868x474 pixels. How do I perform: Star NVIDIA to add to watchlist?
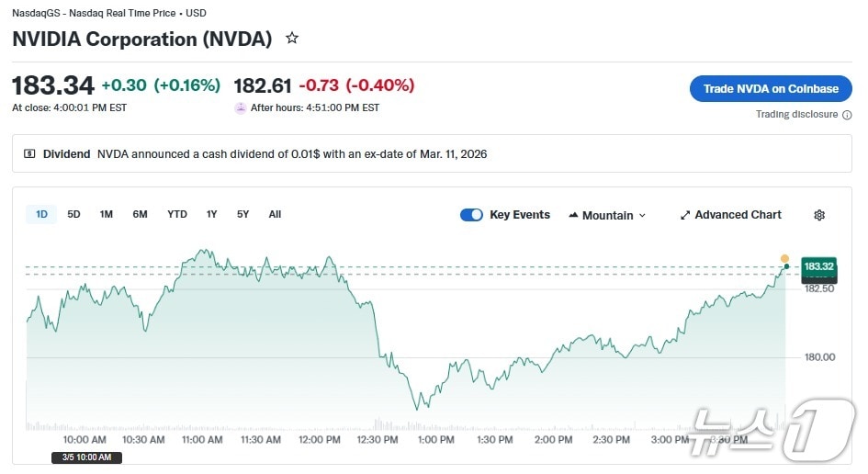pyautogui.click(x=292, y=39)
